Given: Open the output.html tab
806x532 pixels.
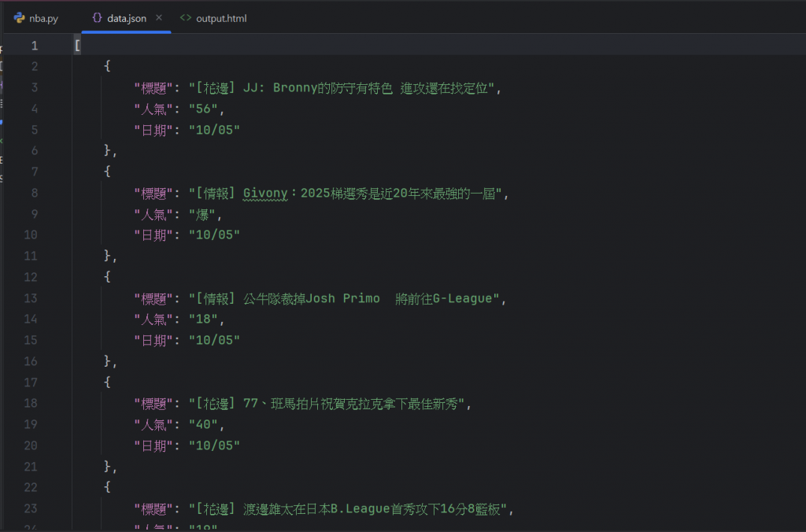Looking at the screenshot, I should (213, 19).
